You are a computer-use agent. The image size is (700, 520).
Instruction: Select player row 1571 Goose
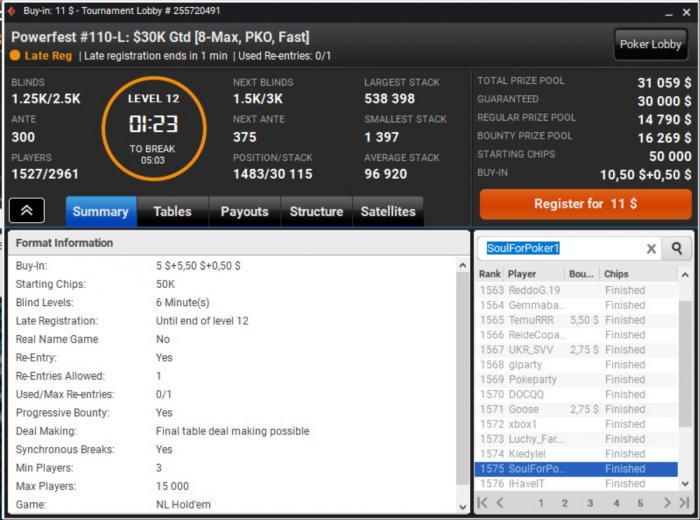[x=577, y=409]
